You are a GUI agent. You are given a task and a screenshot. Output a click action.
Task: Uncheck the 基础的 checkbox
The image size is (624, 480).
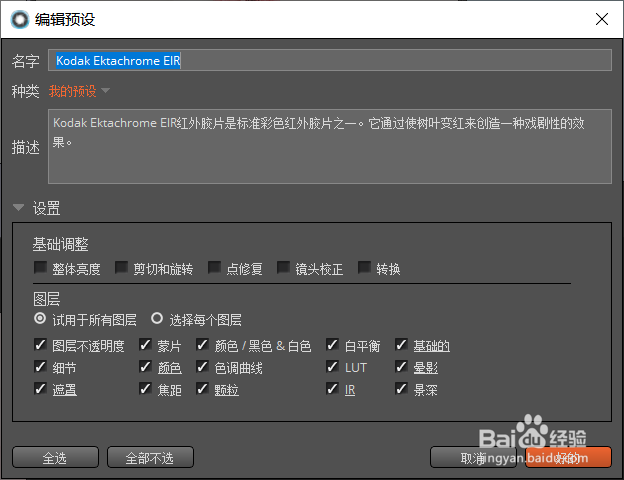pyautogui.click(x=401, y=345)
